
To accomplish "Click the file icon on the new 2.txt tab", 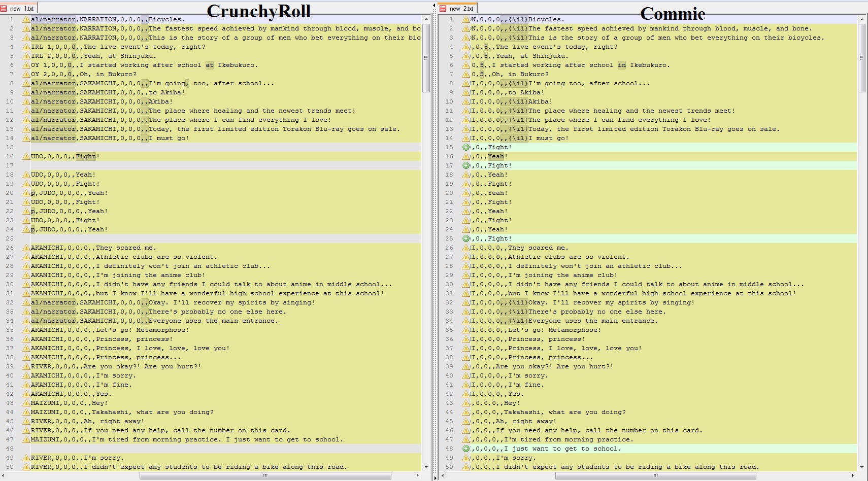I will [443, 9].
